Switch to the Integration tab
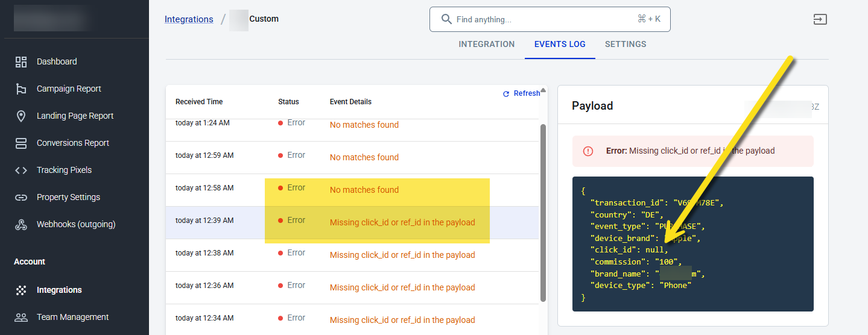 coord(487,44)
